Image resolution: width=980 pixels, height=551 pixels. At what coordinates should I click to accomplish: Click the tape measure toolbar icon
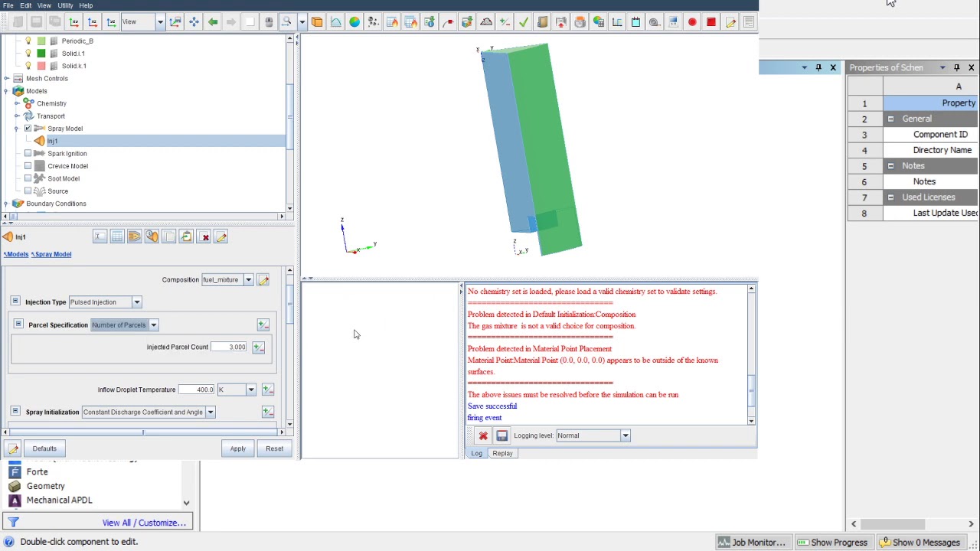655,22
